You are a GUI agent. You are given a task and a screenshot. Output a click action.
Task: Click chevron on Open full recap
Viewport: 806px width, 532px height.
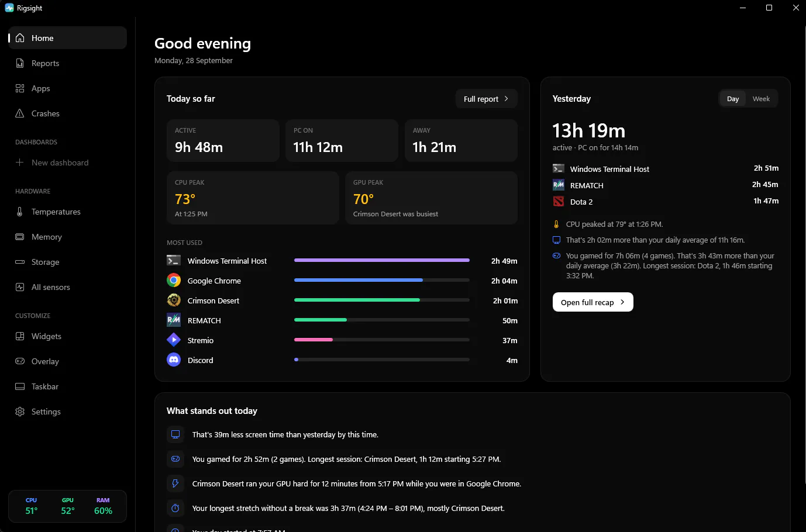coord(622,302)
